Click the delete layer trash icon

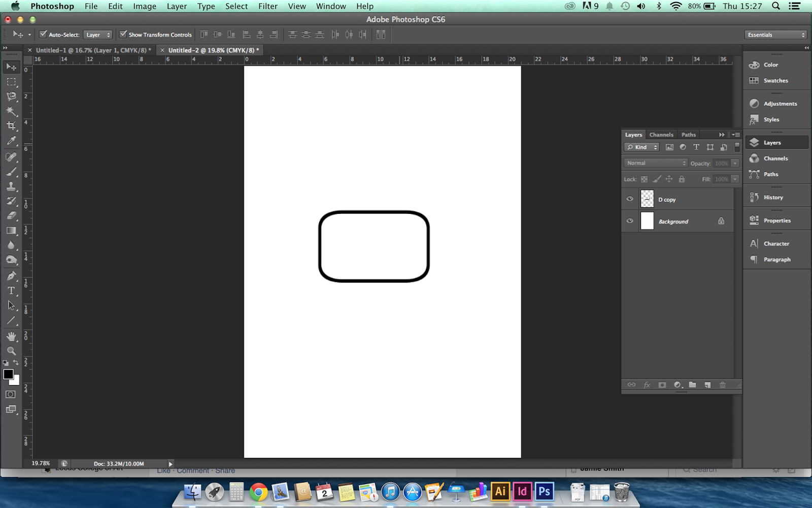[x=723, y=385]
